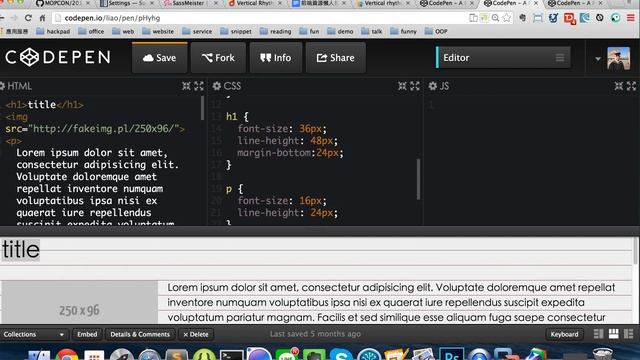Minimize the CSS editor panel
Screen dimensions: 640x360
tap(402, 86)
